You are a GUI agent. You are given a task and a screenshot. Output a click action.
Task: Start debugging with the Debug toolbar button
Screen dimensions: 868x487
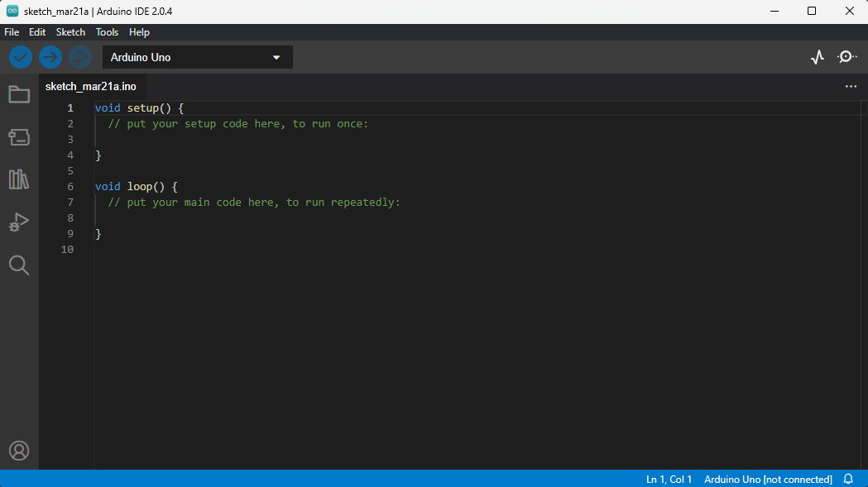pyautogui.click(x=80, y=57)
